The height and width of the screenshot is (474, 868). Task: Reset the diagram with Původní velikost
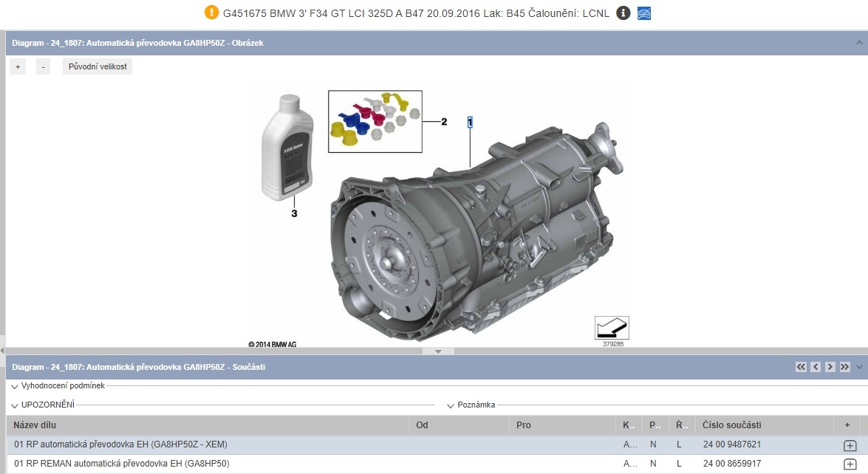click(x=98, y=66)
